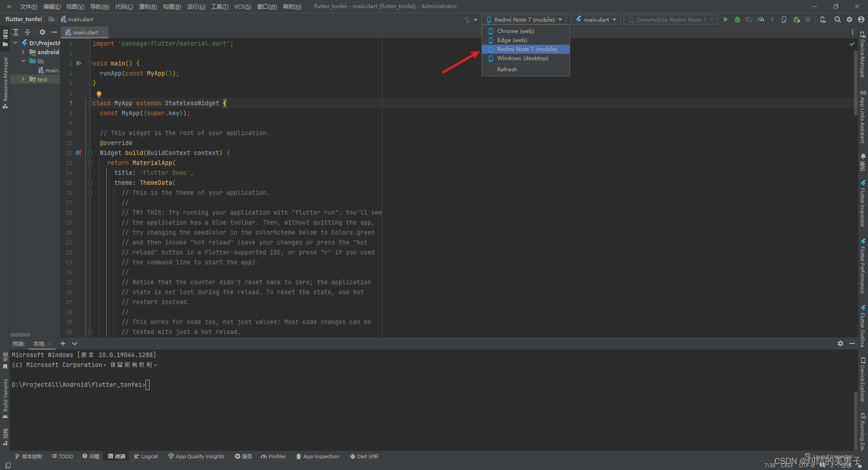The height and width of the screenshot is (470, 868).
Task: Open project panel options gear
Action: click(42, 32)
